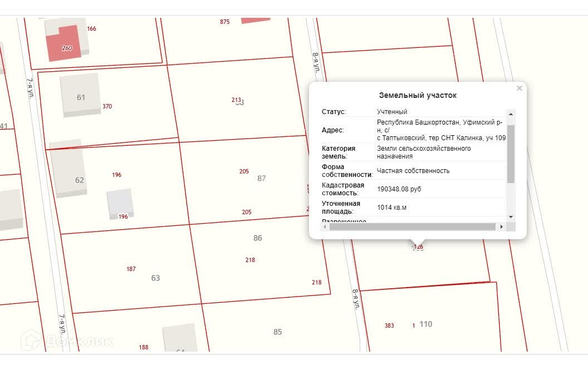This screenshot has height=365, width=588.
Task: Select land plot number 63
Action: click(155, 278)
